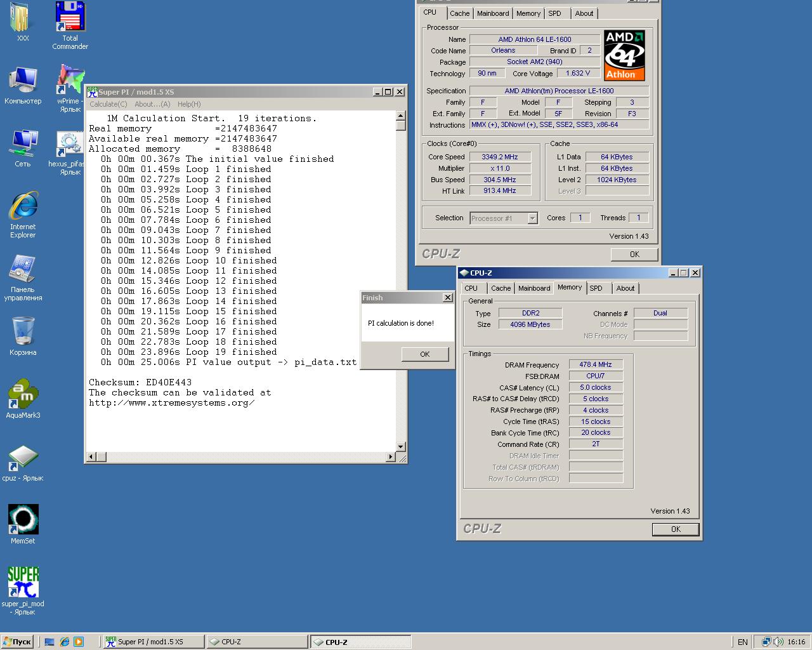Select the hexus_pifast shortcut icon
Image resolution: width=812 pixels, height=650 pixels.
(x=69, y=153)
